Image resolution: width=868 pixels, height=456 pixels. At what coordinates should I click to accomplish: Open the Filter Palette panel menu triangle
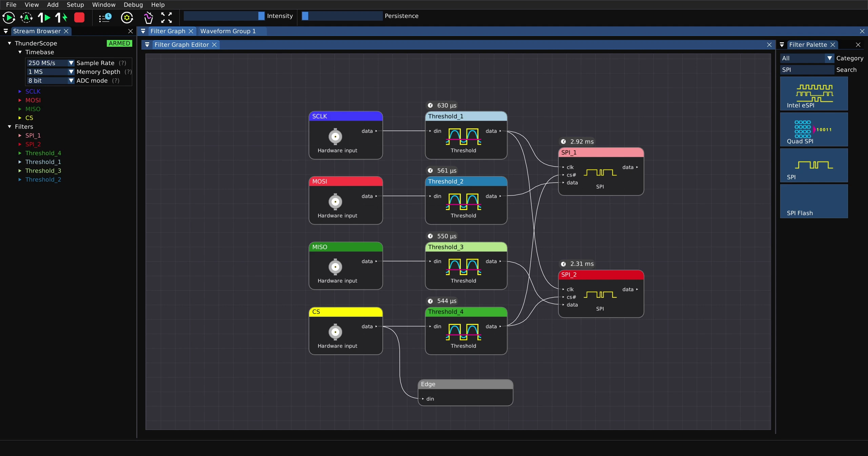(782, 45)
